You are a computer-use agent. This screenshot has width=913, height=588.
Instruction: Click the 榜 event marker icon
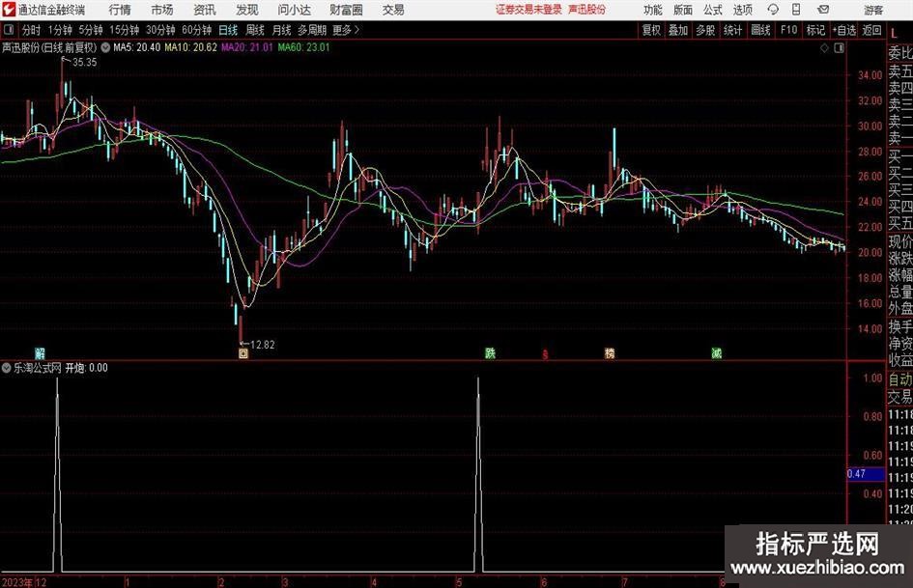click(610, 353)
